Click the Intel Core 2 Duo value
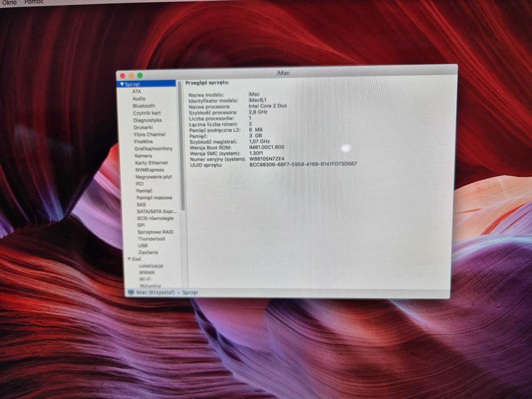The image size is (532, 399). (267, 106)
